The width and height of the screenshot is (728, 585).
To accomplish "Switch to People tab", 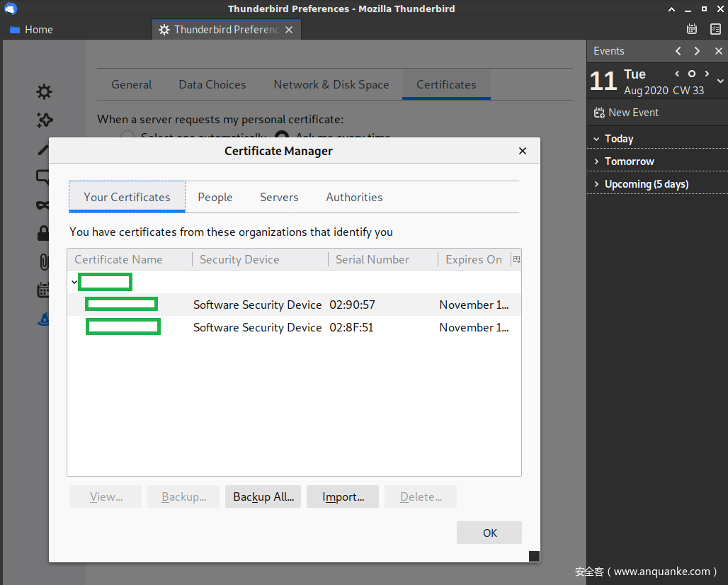I will point(215,197).
